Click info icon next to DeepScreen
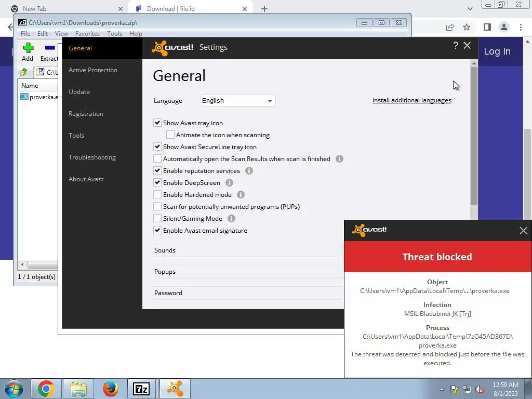This screenshot has height=399, width=532. (229, 182)
